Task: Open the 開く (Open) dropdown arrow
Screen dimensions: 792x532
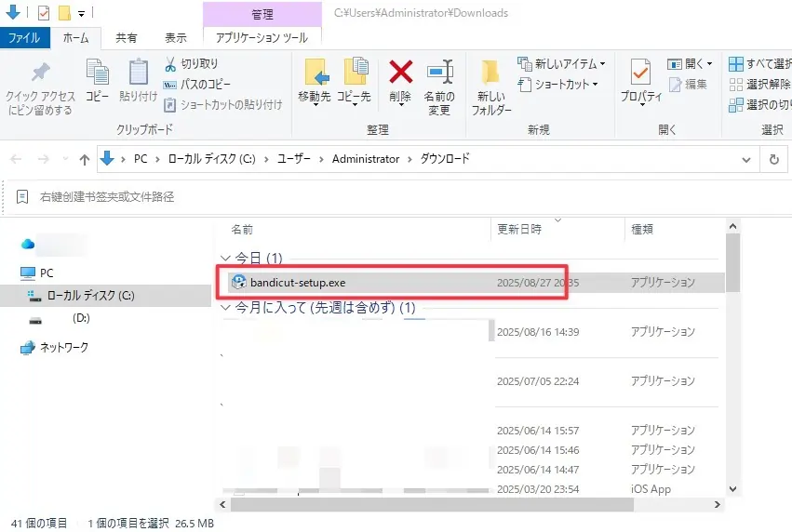Action: pyautogui.click(x=710, y=63)
